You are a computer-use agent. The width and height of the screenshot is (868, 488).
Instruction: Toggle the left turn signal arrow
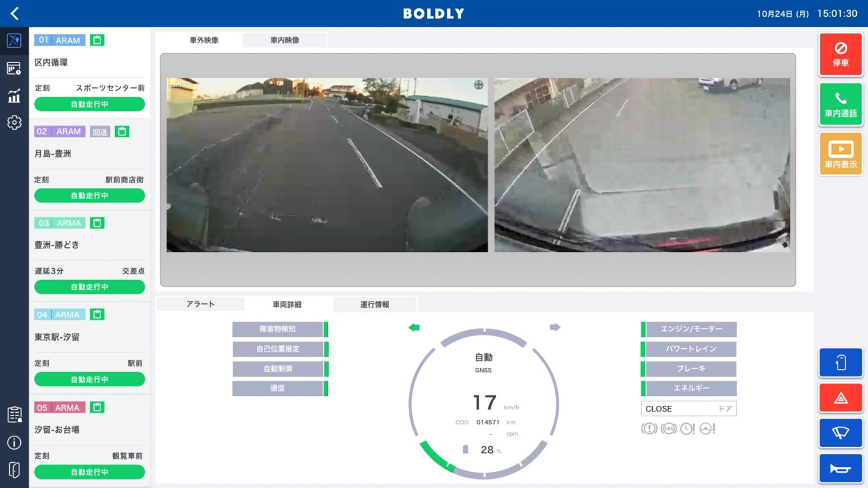[x=413, y=327]
